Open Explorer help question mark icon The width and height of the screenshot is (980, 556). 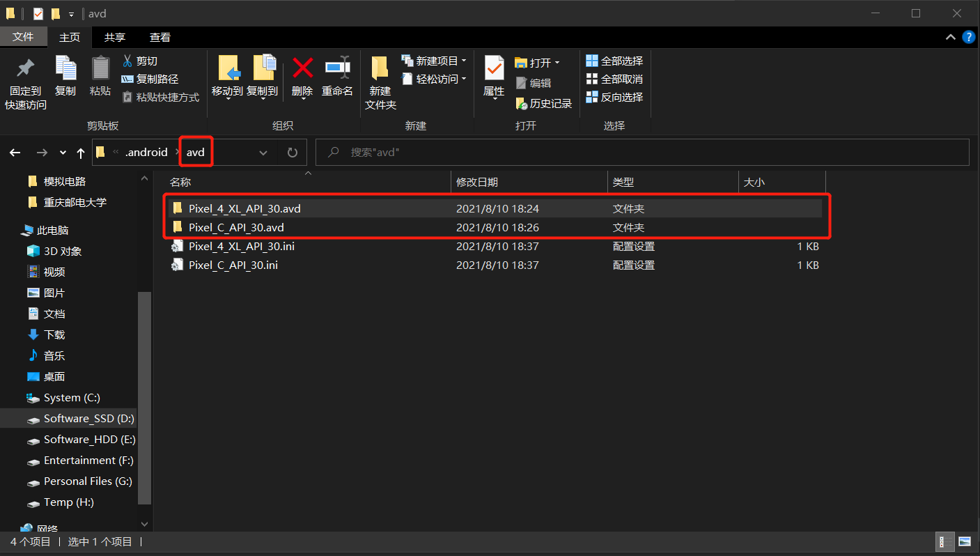[x=968, y=38]
